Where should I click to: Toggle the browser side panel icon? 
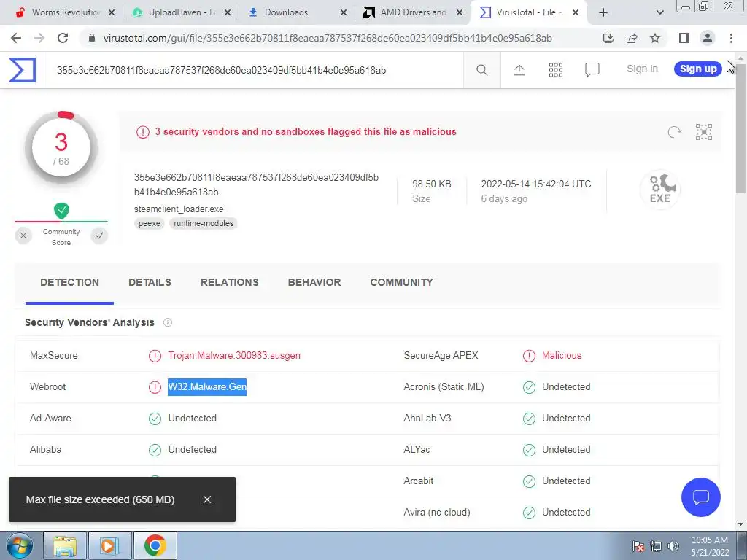click(x=684, y=38)
